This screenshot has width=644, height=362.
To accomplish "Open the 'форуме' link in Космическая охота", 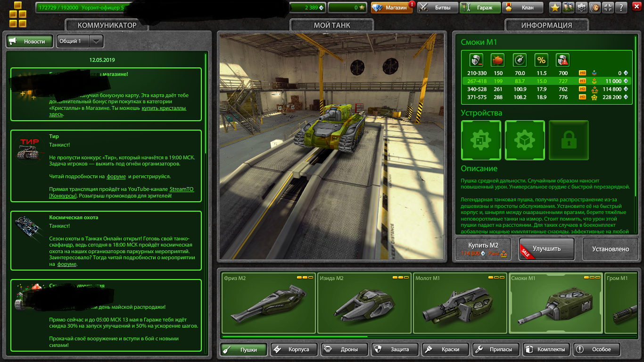I will [x=66, y=264].
